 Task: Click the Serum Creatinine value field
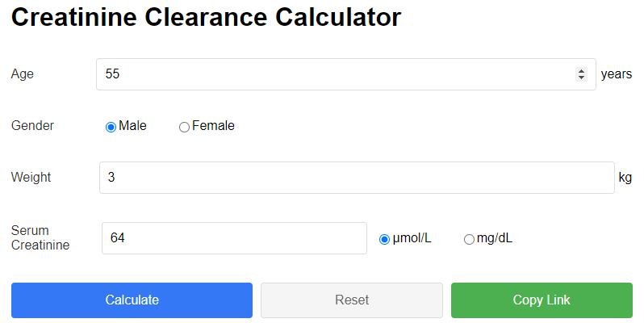point(234,238)
